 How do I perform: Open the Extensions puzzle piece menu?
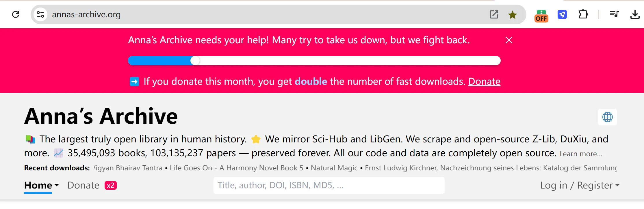pos(583,14)
